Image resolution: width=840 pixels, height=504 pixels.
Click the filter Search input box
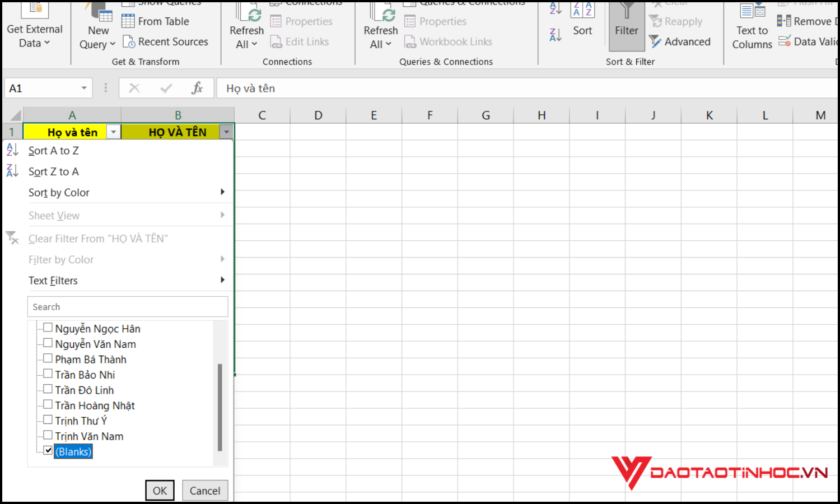[128, 307]
